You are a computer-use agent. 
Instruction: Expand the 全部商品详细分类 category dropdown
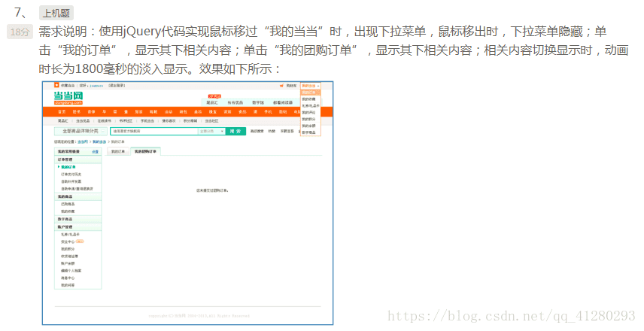click(81, 131)
